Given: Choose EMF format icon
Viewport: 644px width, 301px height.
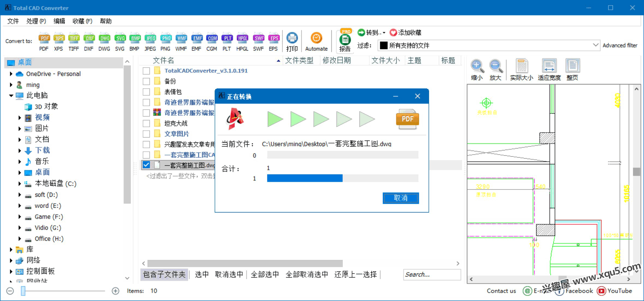Looking at the screenshot, I should (197, 38).
